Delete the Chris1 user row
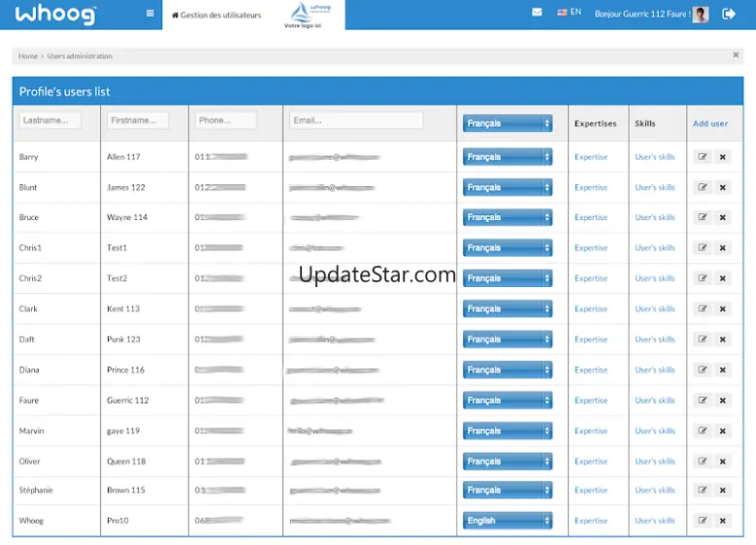The width and height of the screenshot is (756, 545). click(x=723, y=247)
